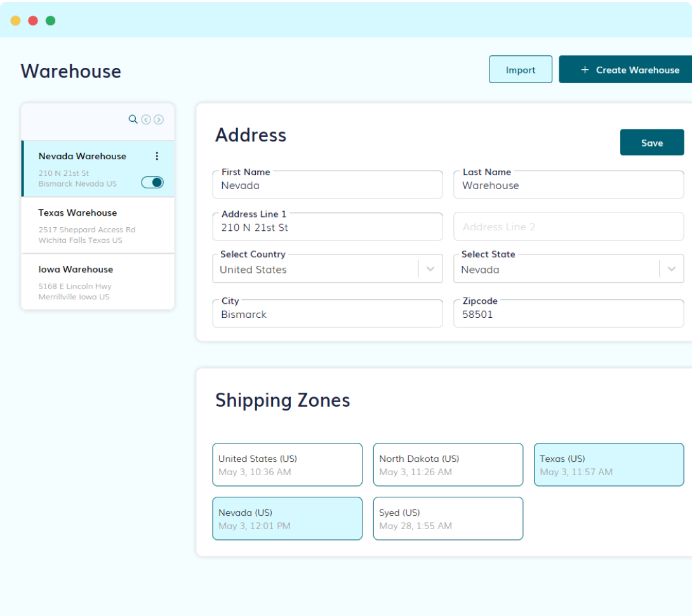Image resolution: width=692 pixels, height=616 pixels.
Task: Expand the Select Country dropdown
Action: click(430, 269)
